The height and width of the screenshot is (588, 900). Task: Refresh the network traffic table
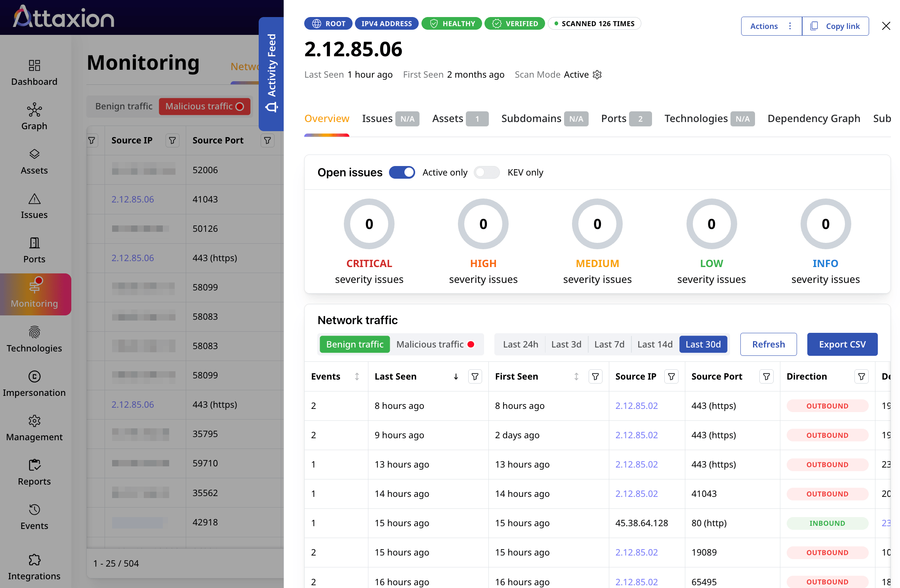point(768,344)
